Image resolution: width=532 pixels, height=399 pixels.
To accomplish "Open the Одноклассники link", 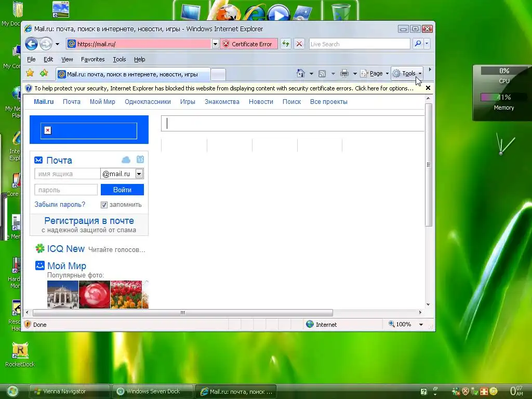I will 148,102.
